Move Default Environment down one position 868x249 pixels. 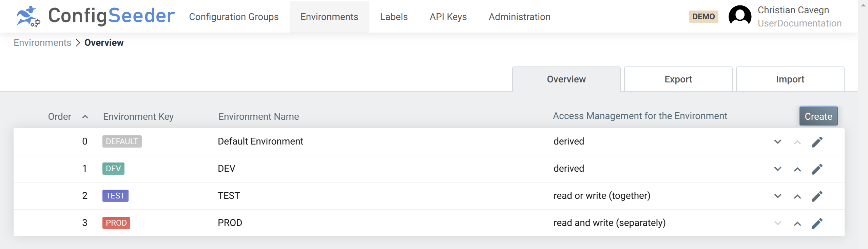click(777, 142)
